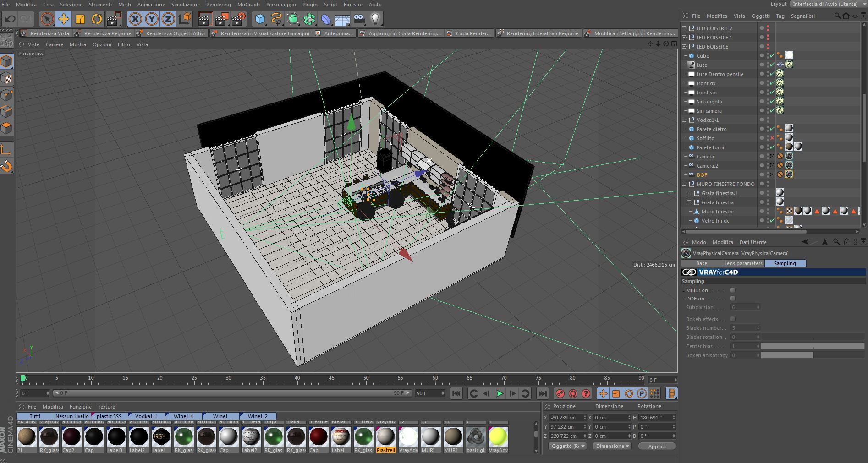868x463 pixels.
Task: Open the floor and environment objects icon
Action: click(x=342, y=19)
